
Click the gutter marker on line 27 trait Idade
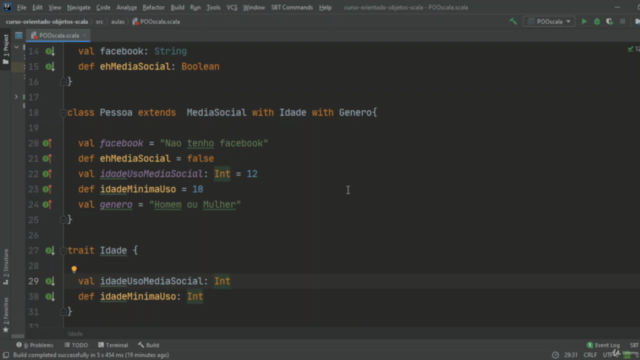click(50, 251)
